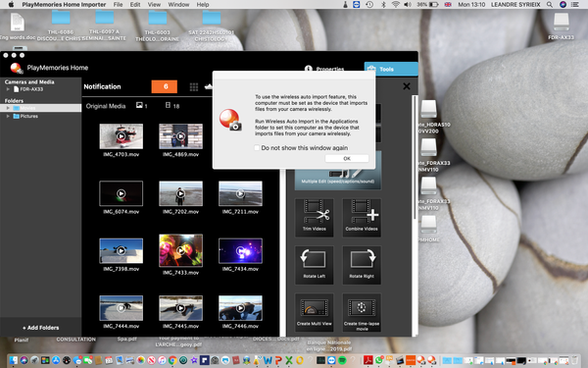Open Create time-lapse movie tool
Viewport: 588px width, 368px height.
pyautogui.click(x=362, y=312)
